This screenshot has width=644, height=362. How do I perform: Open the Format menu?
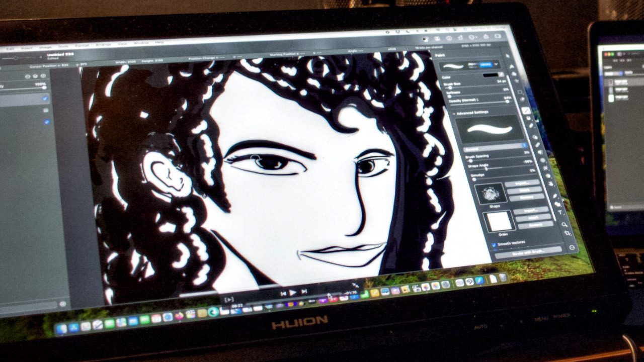(82, 46)
